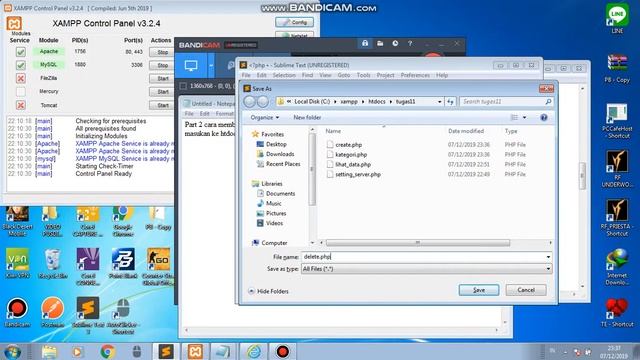The image size is (640, 360).
Task: Select htdocs in the address breadcrumb
Action: click(377, 102)
